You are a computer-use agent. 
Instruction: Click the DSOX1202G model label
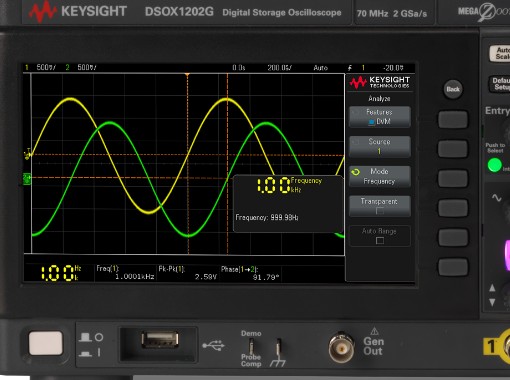pos(179,12)
